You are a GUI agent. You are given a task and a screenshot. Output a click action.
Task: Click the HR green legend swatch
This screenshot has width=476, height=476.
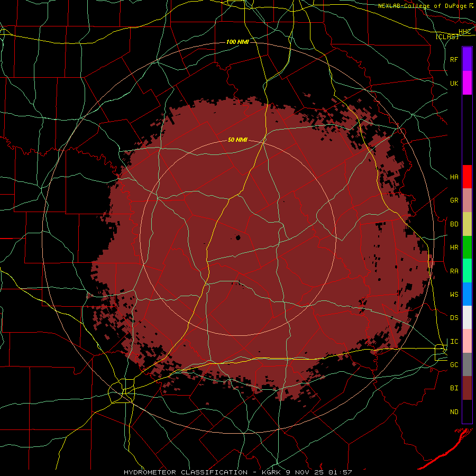467,248
